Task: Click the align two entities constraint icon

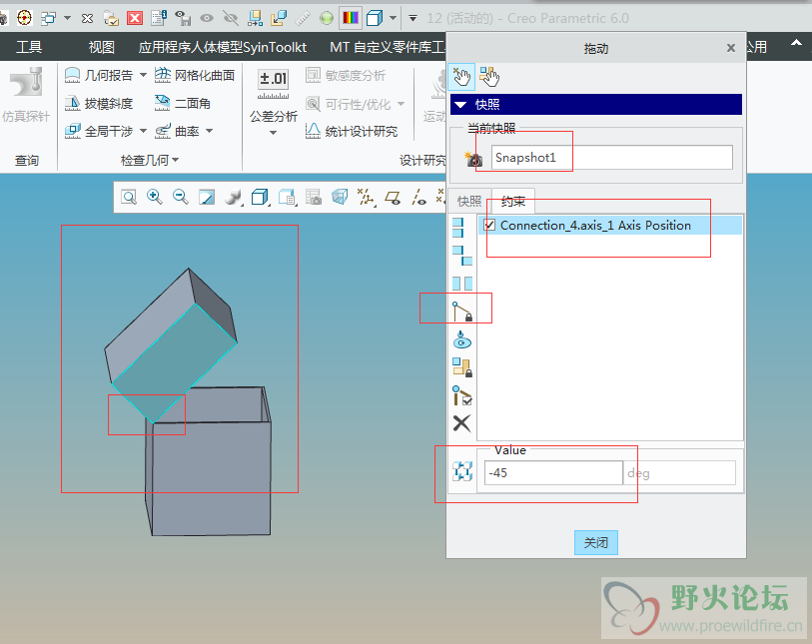Action: pyautogui.click(x=459, y=228)
